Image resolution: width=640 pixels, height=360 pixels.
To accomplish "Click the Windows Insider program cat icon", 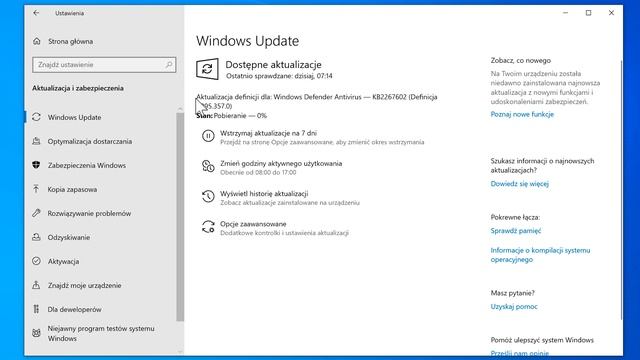I will point(36,333).
